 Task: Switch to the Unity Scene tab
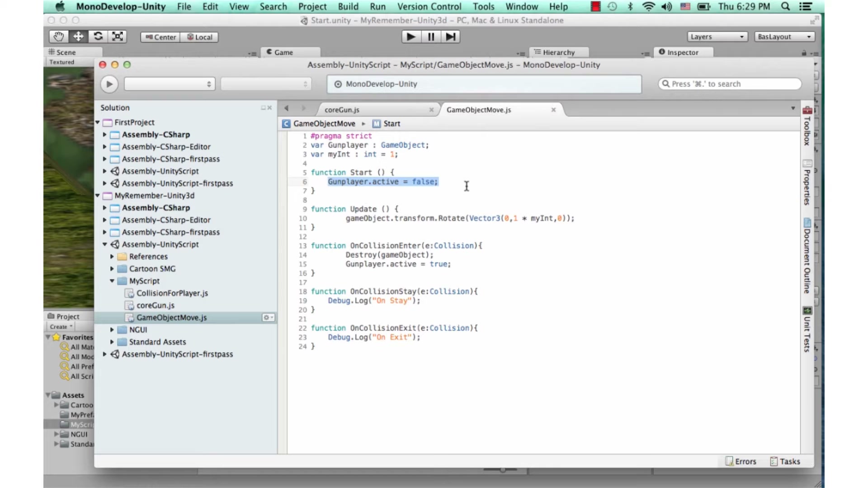73,52
